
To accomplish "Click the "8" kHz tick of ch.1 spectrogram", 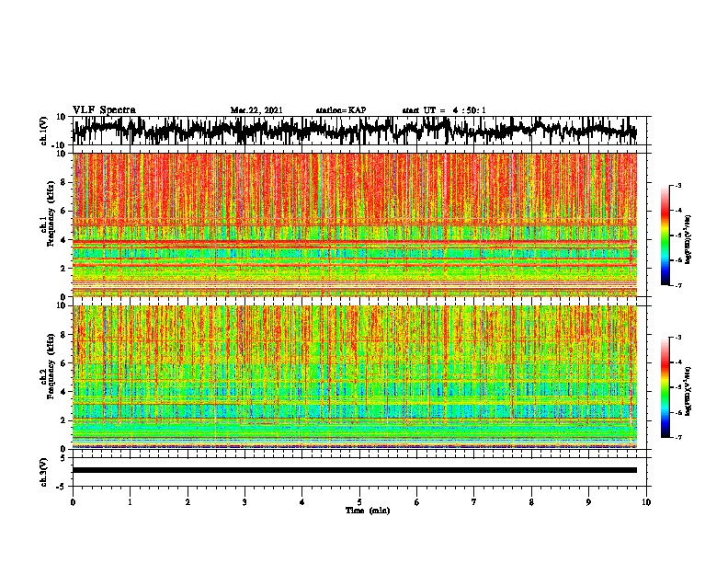I will pyautogui.click(x=64, y=182).
